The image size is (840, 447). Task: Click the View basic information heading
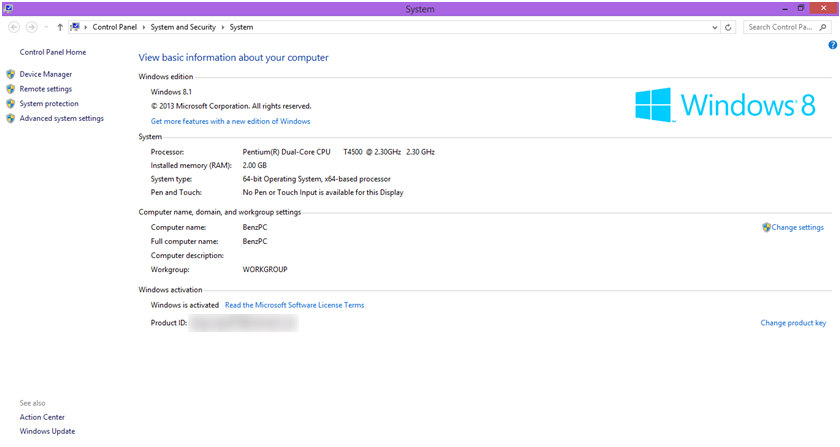[234, 57]
